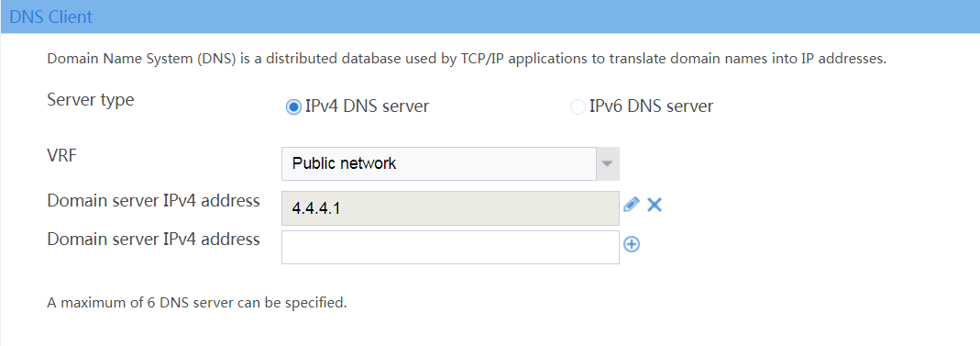Open the Public network combo box
Viewport: 980px width, 346px height.
pos(451,164)
